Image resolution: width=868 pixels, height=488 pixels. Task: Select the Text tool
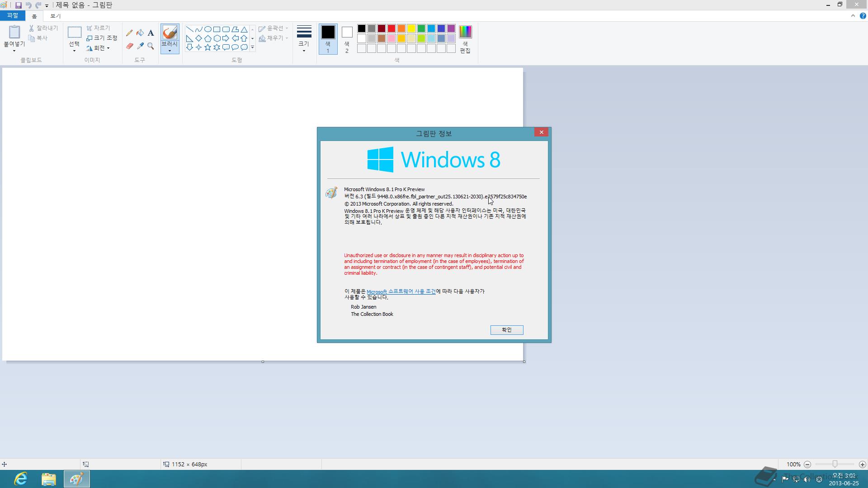click(x=151, y=33)
